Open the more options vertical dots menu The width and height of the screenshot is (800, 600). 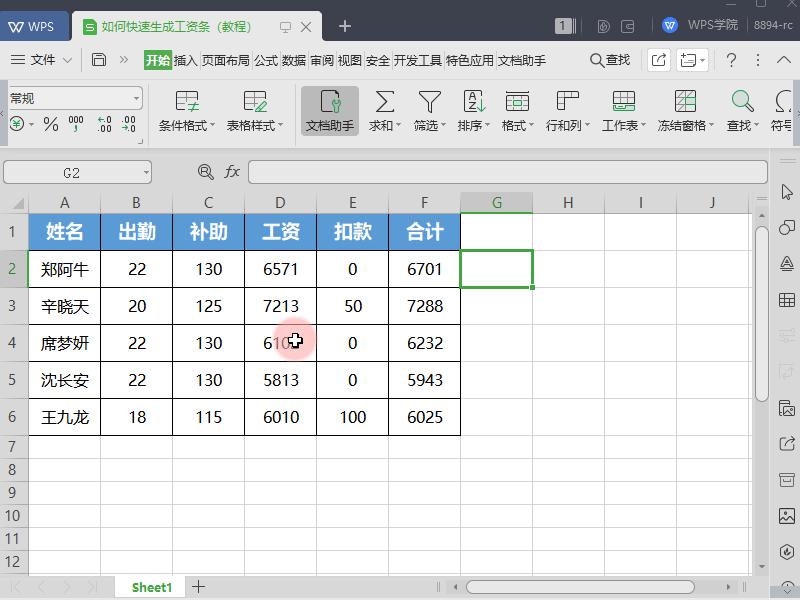tap(758, 60)
